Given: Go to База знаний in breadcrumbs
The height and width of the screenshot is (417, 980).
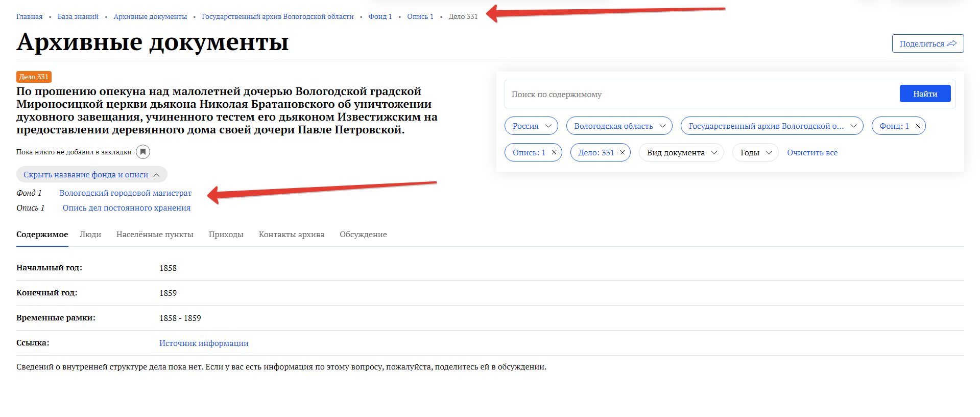Looking at the screenshot, I should click(x=78, y=17).
